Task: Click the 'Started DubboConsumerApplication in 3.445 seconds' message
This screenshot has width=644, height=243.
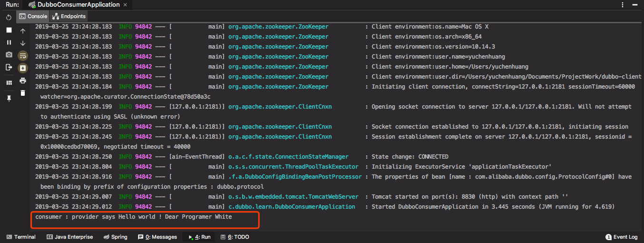Action: [493, 207]
